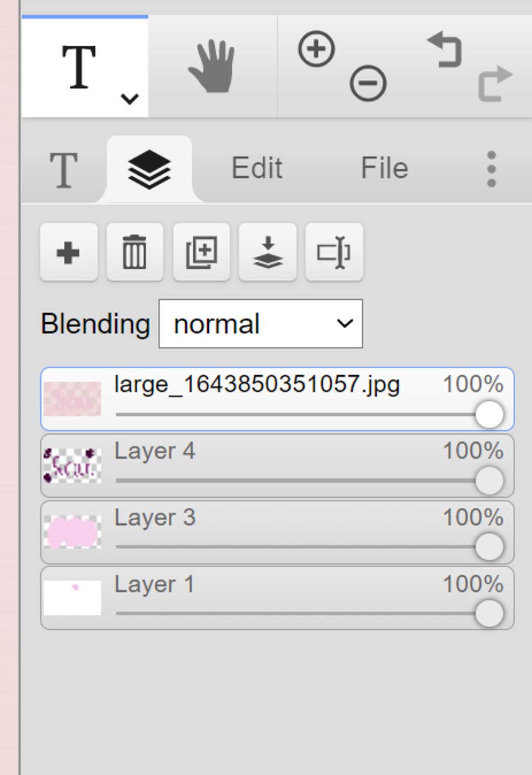Open the Blending mode dropdown
532x775 pixels.
tap(261, 324)
